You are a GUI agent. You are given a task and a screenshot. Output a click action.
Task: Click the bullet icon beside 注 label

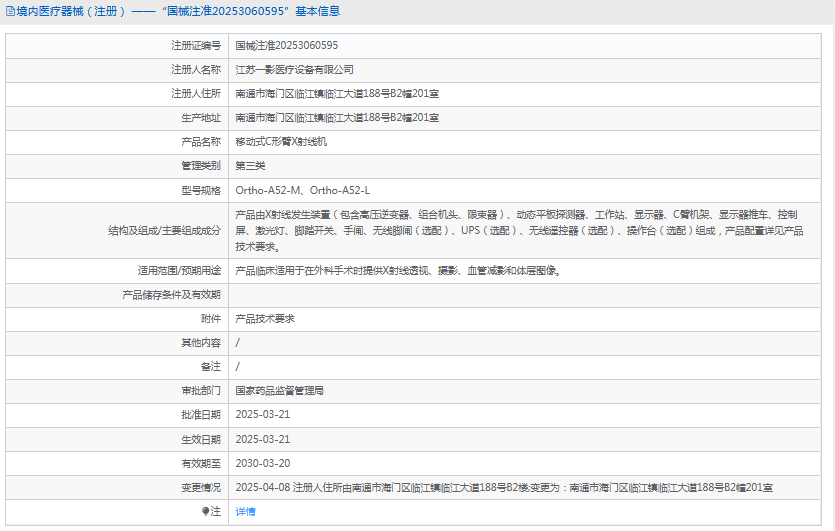[x=206, y=511]
